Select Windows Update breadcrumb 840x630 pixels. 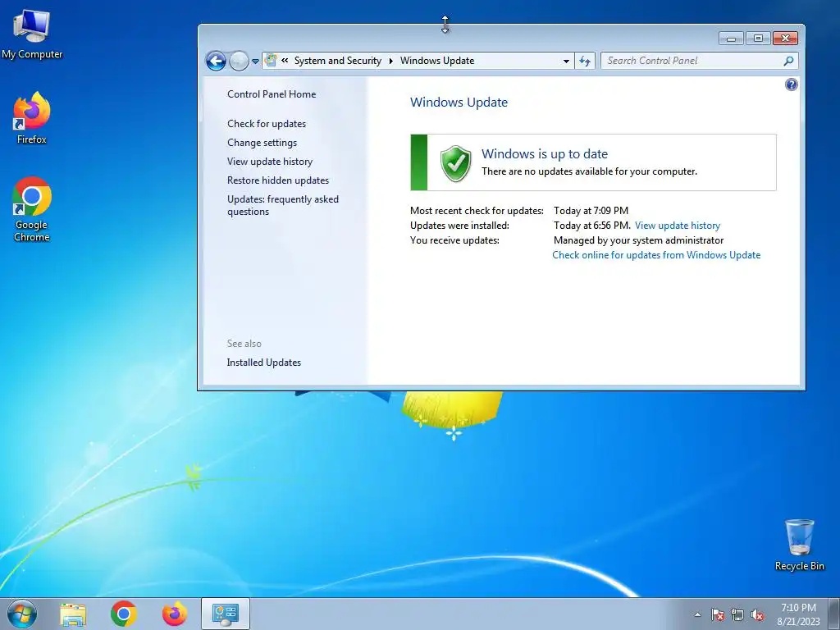437,61
